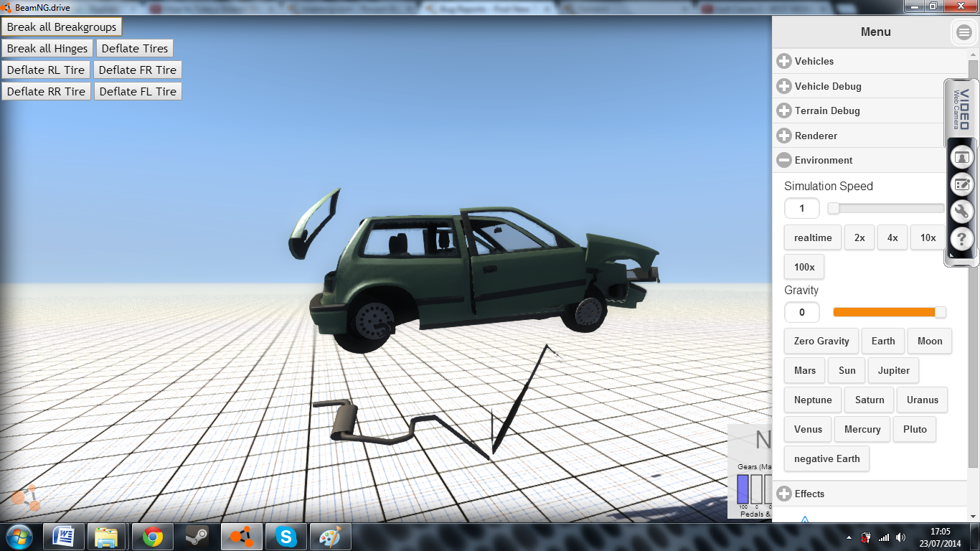This screenshot has width=980, height=551.
Task: Select Pluto gravity preset
Action: click(915, 429)
